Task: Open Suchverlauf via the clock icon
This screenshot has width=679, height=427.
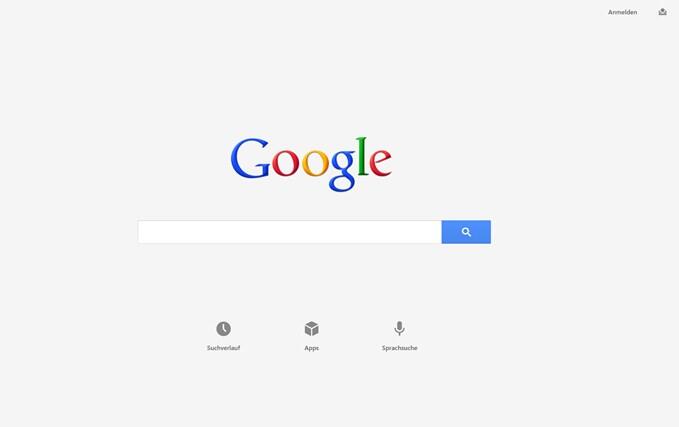Action: coord(223,329)
